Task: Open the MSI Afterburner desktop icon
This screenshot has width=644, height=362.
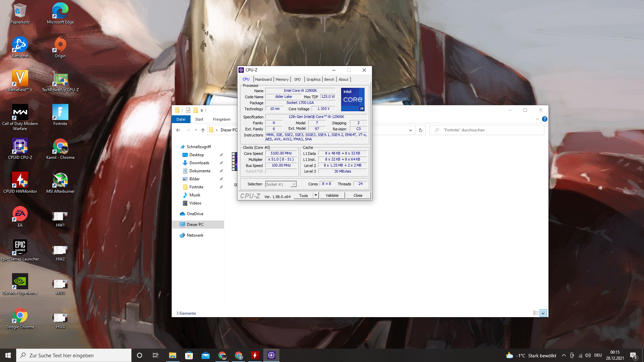Action: point(60,181)
